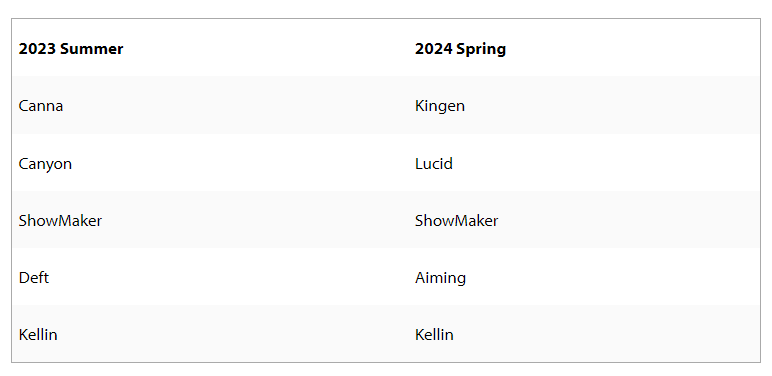Select ShowMaker in the 2024 Spring column
Viewport: 772px width, 376px height.
pos(456,220)
